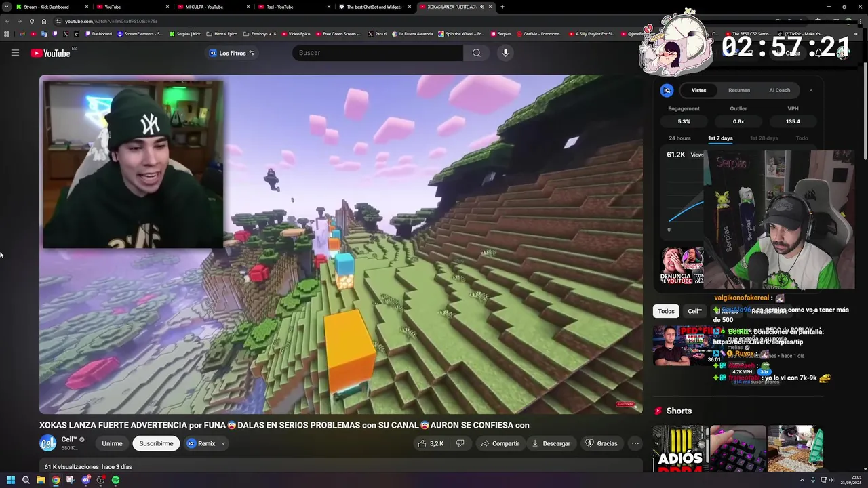The height and width of the screenshot is (488, 868).
Task: Select the Todo time range
Action: coord(802,138)
